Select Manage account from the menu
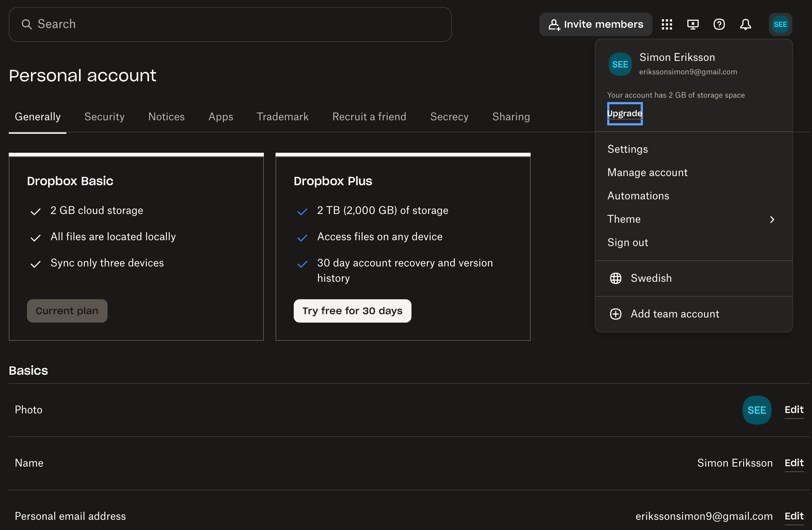 (x=647, y=172)
